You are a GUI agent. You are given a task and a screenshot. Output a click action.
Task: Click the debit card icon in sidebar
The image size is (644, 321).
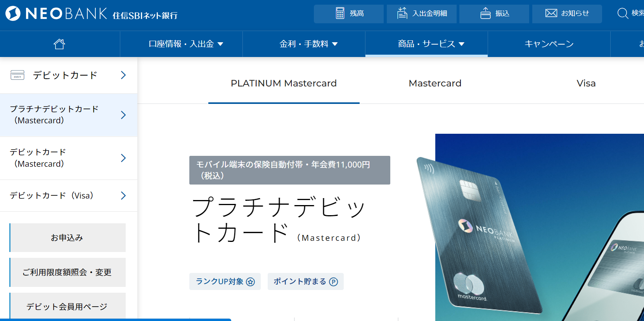point(17,75)
